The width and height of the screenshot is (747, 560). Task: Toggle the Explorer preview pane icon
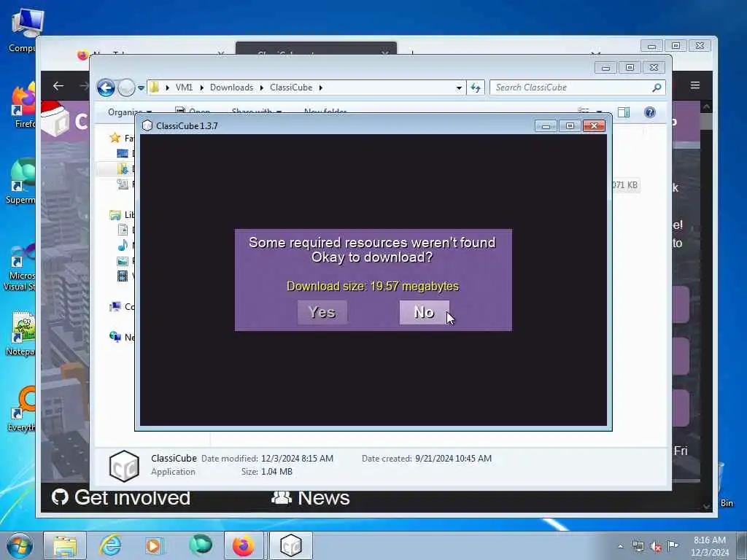click(624, 112)
